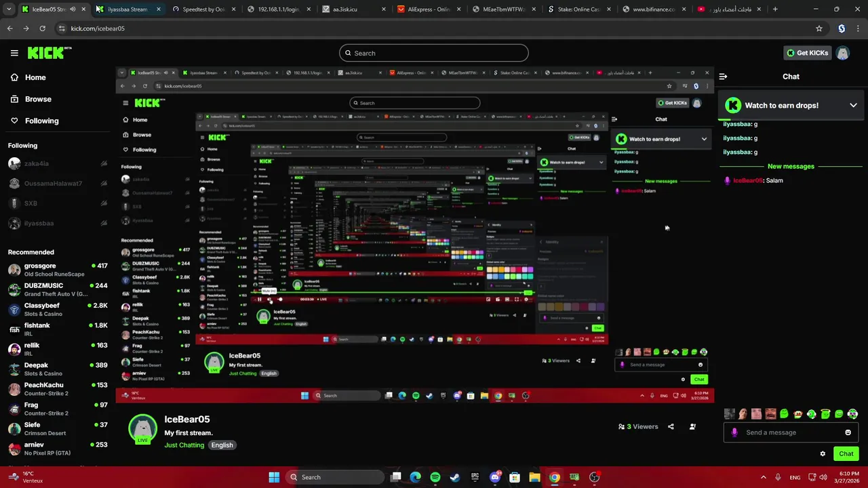868x488 pixels.
Task: Click the English language tag
Action: [222, 445]
